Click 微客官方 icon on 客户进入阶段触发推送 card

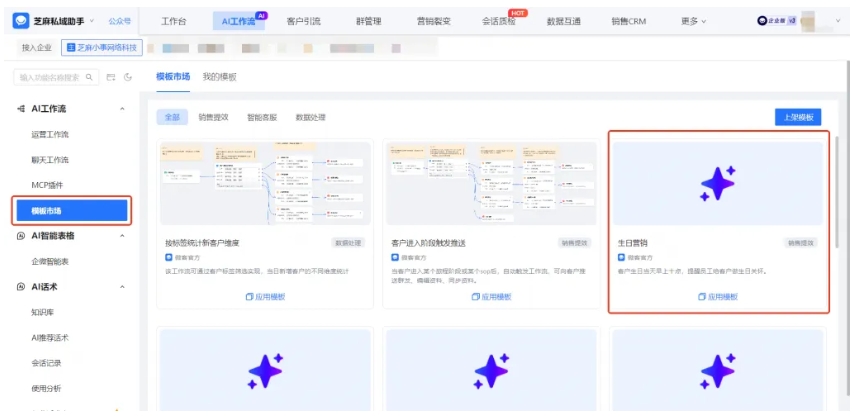pyautogui.click(x=395, y=257)
